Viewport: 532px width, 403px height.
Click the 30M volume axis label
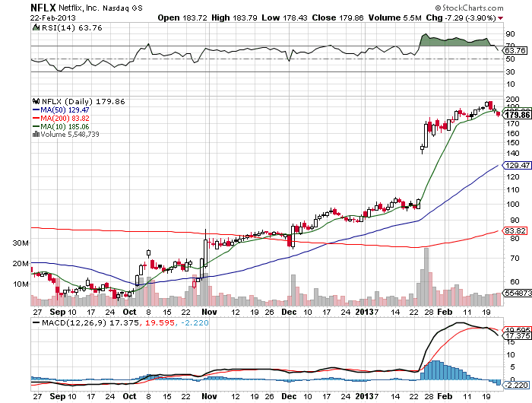click(21, 243)
